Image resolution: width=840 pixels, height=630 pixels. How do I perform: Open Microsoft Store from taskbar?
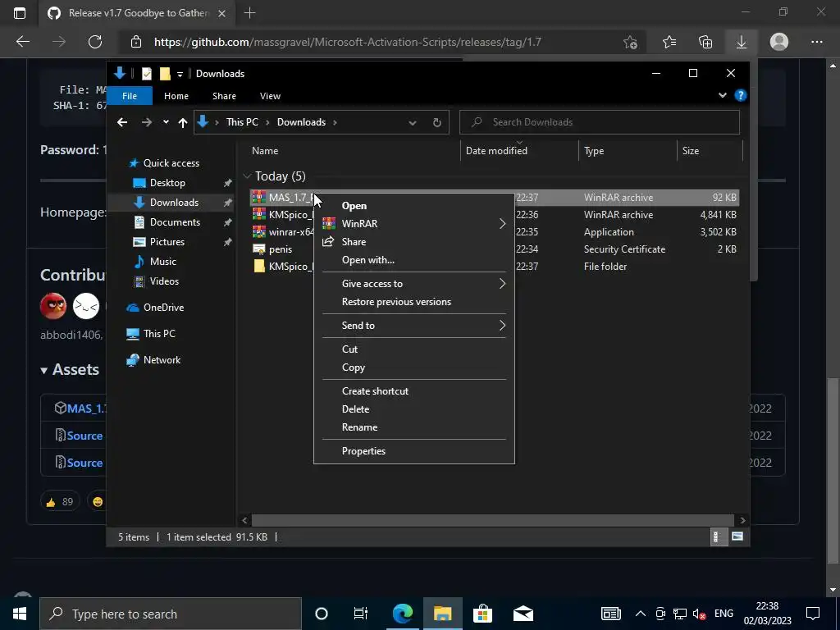(x=482, y=614)
